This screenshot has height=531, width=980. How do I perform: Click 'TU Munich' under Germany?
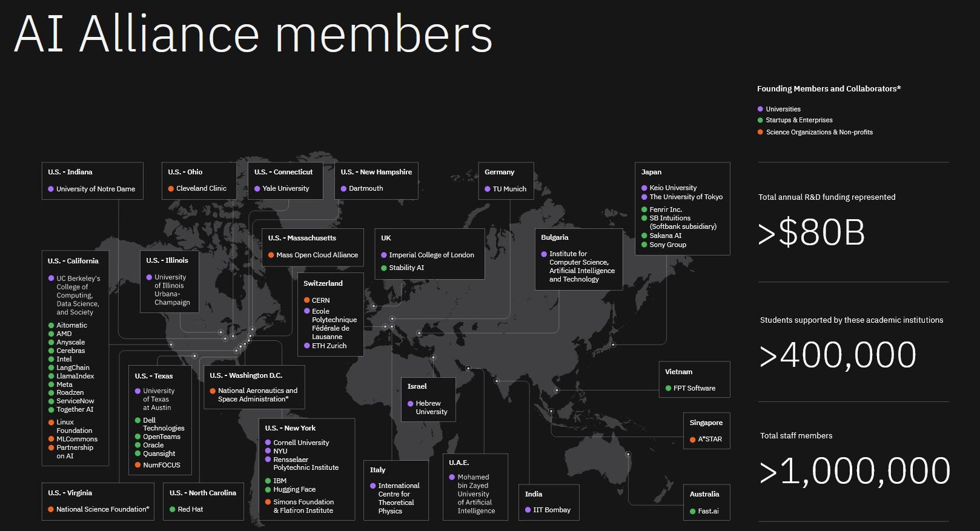509,189
